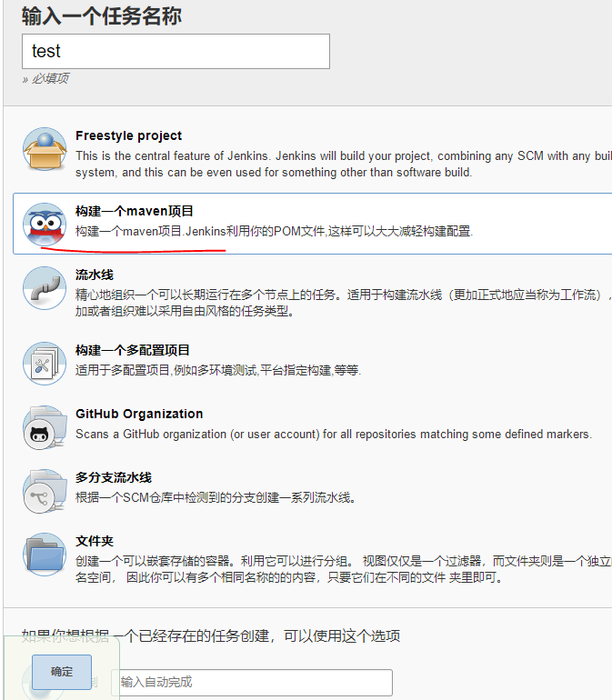Click the 输入自动完成 copy-from field
Viewport: 612px width, 700px height.
coord(252,682)
